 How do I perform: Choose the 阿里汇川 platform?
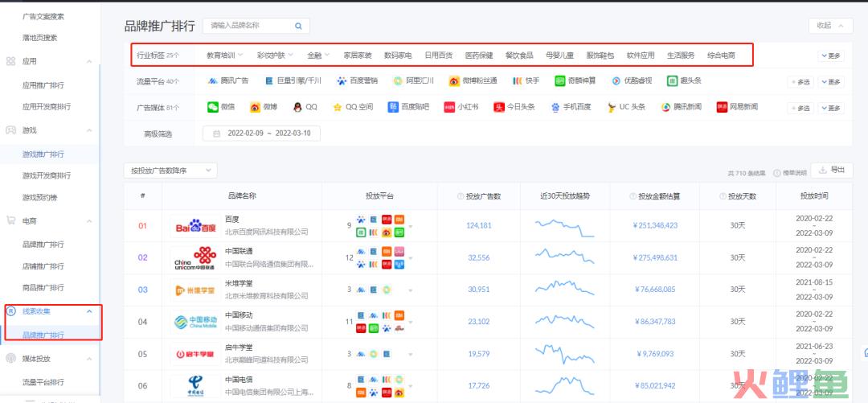[413, 81]
